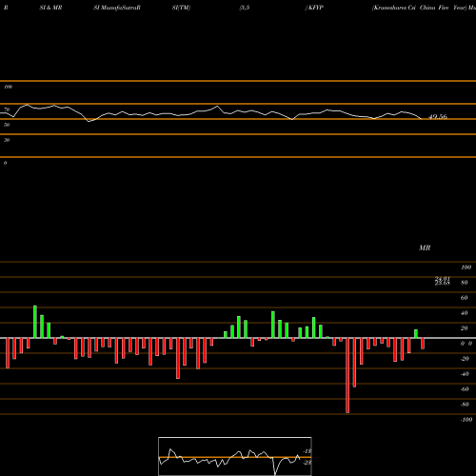The height and width of the screenshot is (476, 476).
Task: Open the mini overview chart thumbnail
Action: coord(235,456)
